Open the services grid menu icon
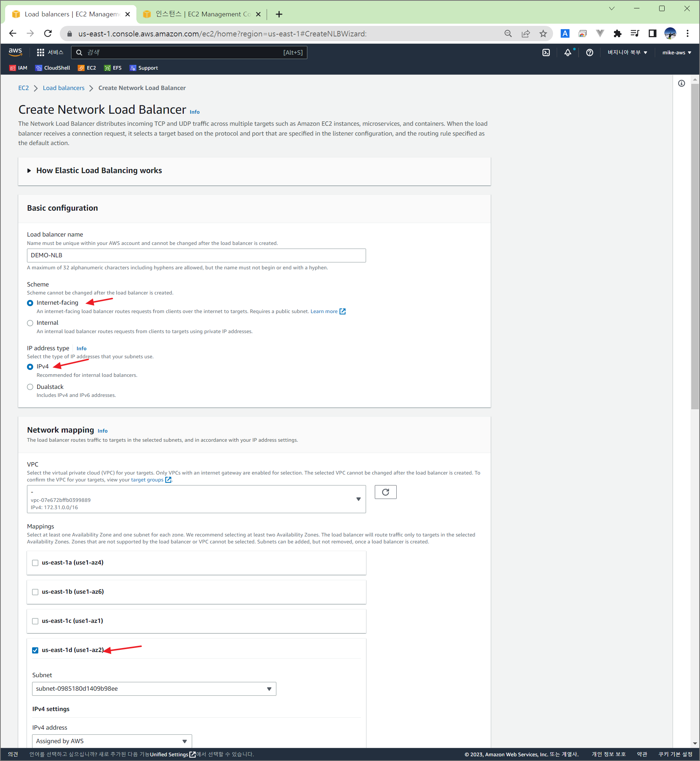Image resolution: width=700 pixels, height=761 pixels. 40,52
